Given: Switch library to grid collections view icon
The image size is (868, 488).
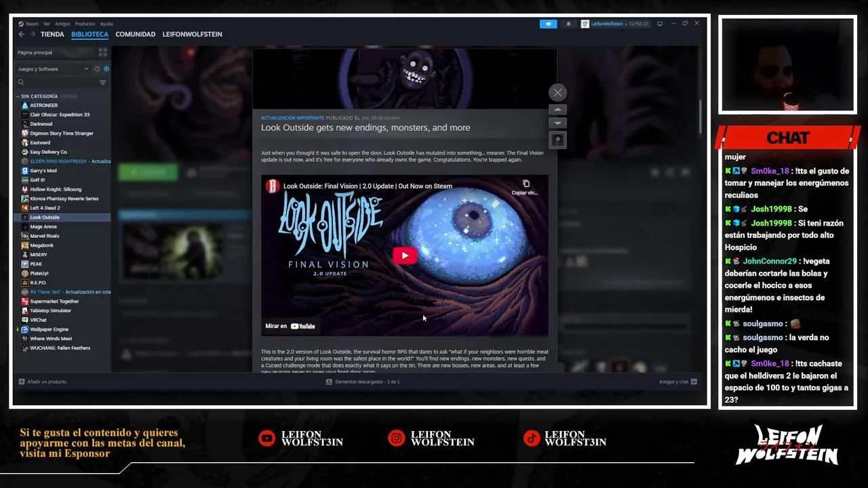Looking at the screenshot, I should click(x=103, y=52).
